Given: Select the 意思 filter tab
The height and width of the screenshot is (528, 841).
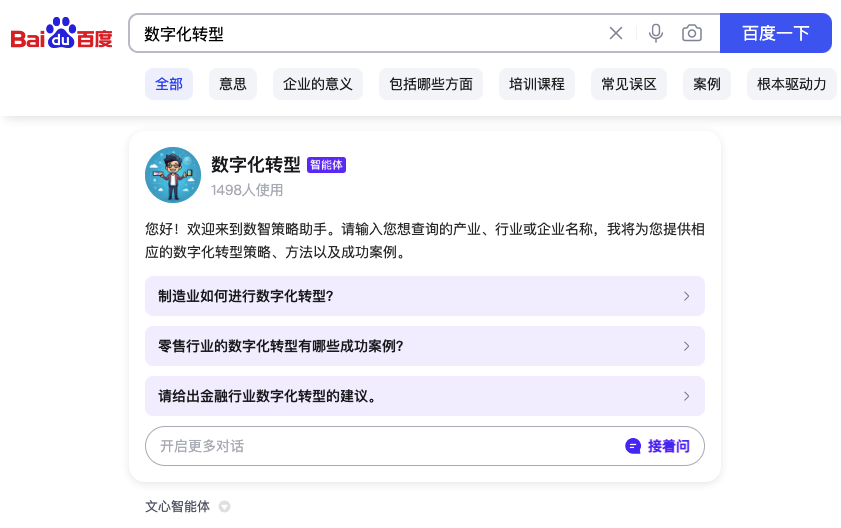Looking at the screenshot, I should [233, 84].
